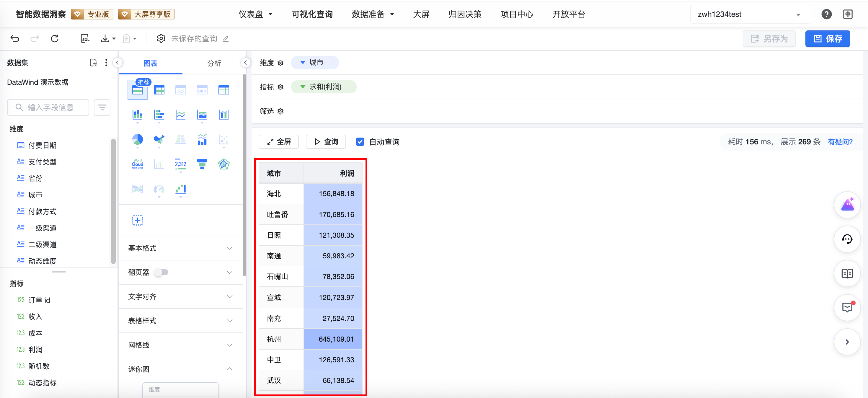868x398 pixels.
Task: Switch to the 分析 tab
Action: pyautogui.click(x=214, y=63)
